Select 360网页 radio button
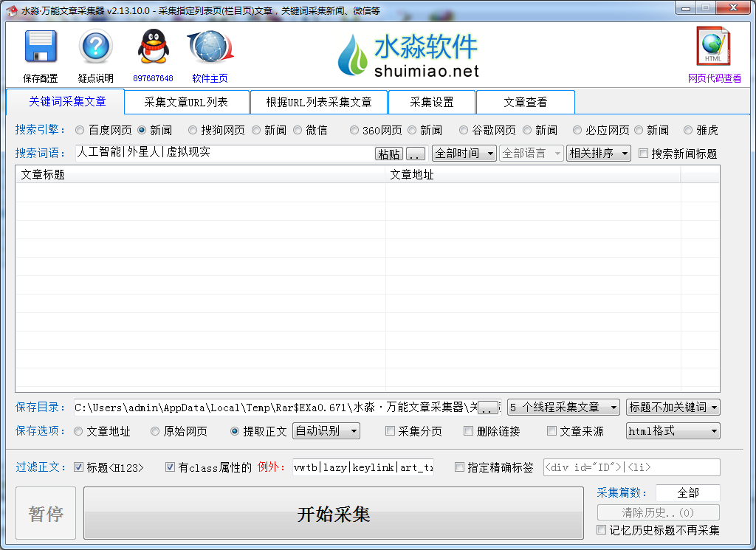756x550 pixels. pos(354,130)
